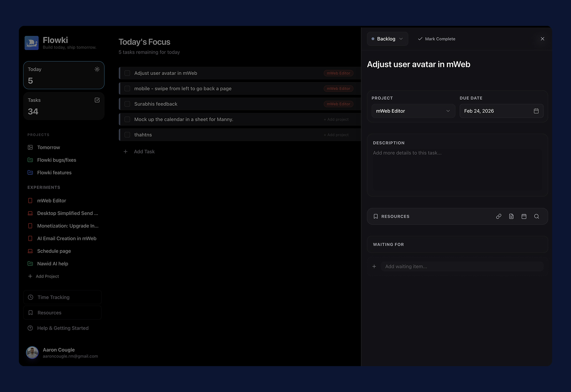Viewport: 571px width, 392px height.
Task: Select the Flowki bugs/fixes project
Action: (57, 160)
